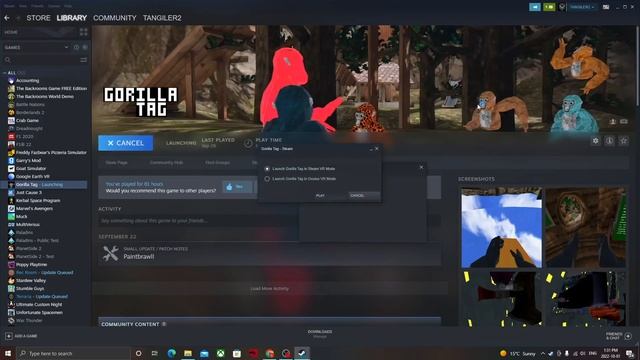Viewport: 640px width, 360px height.
Task: Cancel the Gorilla Tag launch with blue button
Action: tap(126, 143)
